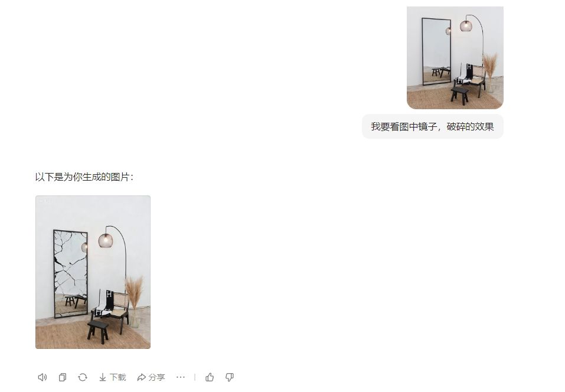Select the user message about 破碎的效果
Viewport: 565px width, 392px height.
tap(432, 126)
